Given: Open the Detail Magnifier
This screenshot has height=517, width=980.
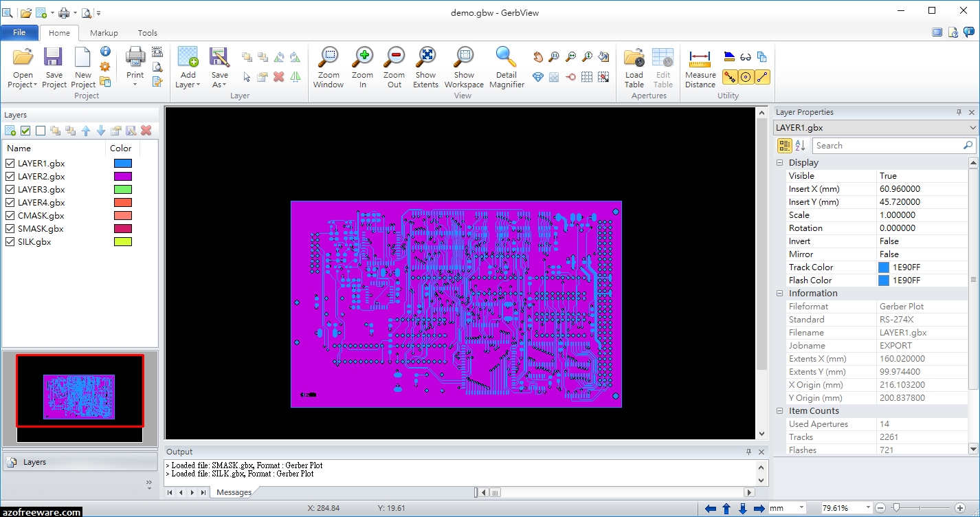Looking at the screenshot, I should pos(506,67).
